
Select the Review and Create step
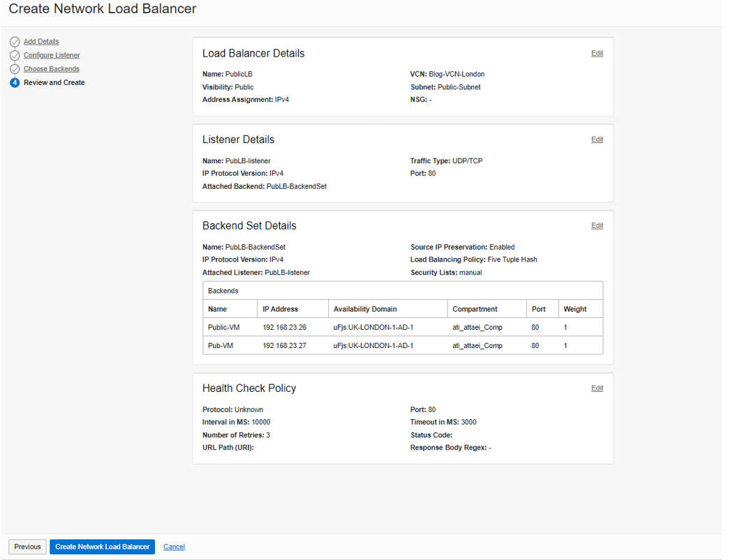(54, 83)
